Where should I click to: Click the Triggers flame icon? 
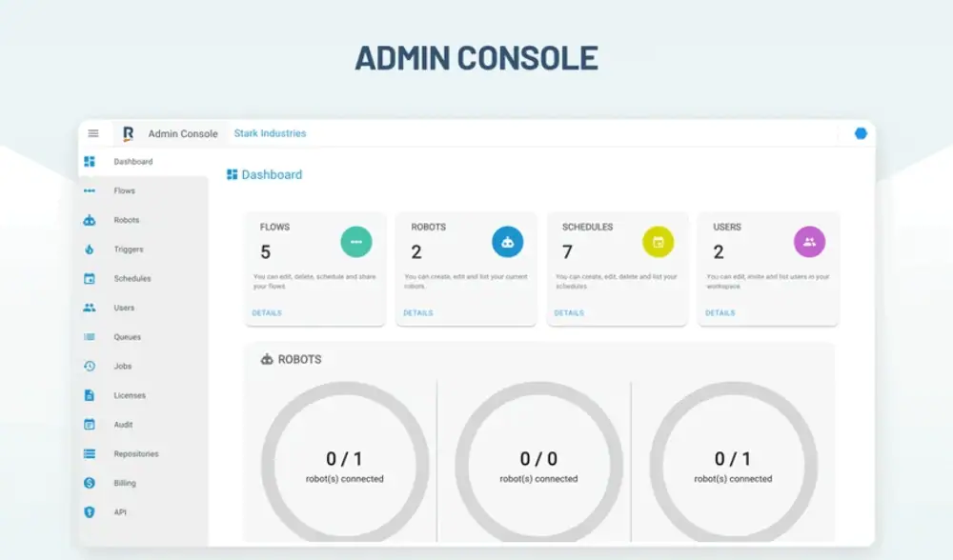click(90, 250)
